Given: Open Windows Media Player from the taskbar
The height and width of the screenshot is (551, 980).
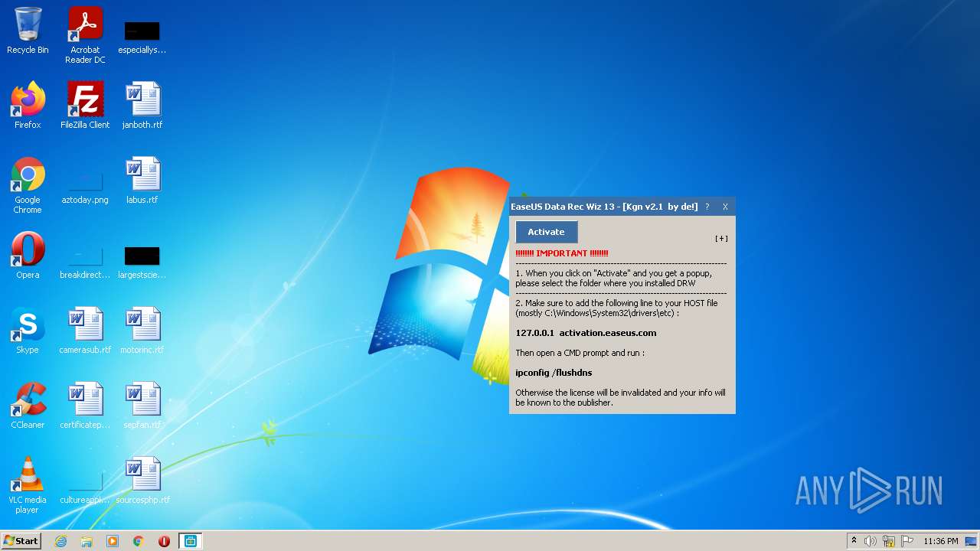Looking at the screenshot, I should pyautogui.click(x=113, y=541).
